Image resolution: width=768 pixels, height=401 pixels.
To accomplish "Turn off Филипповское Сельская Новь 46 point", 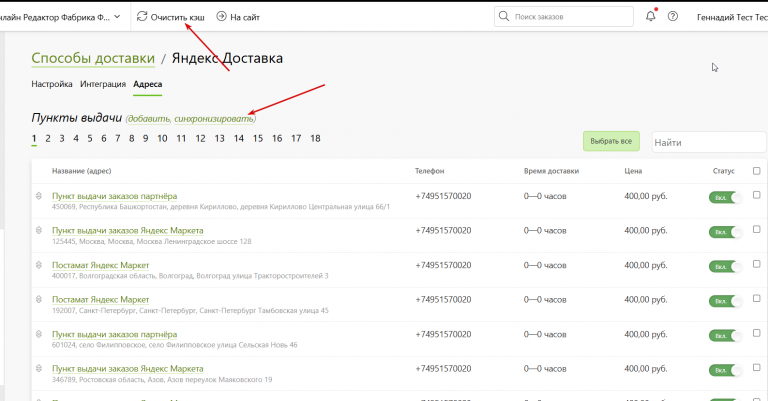I will [x=725, y=336].
